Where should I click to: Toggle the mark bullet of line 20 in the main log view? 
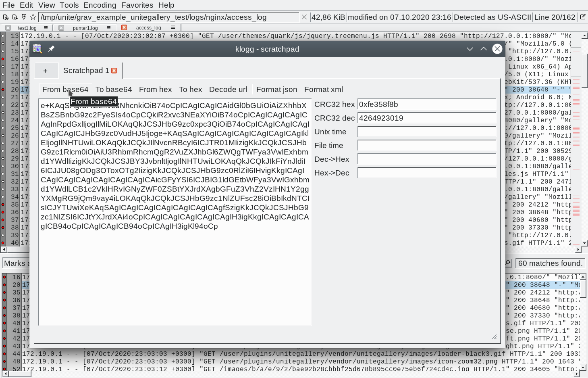click(x=3, y=90)
